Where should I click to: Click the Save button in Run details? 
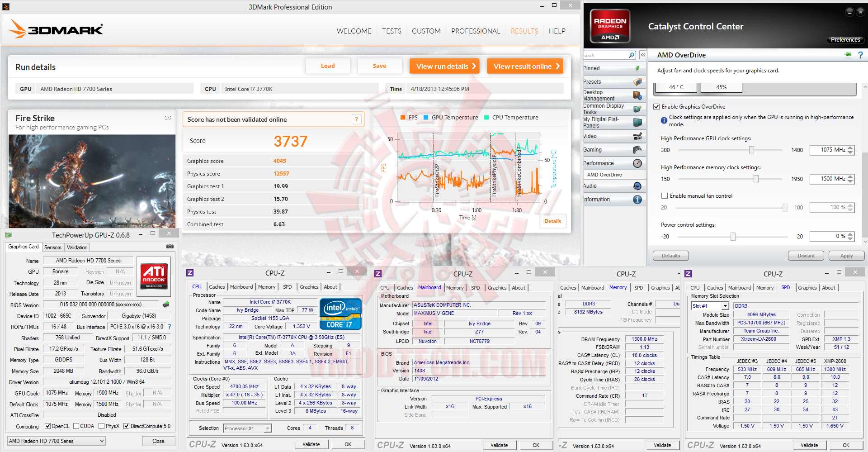379,66
